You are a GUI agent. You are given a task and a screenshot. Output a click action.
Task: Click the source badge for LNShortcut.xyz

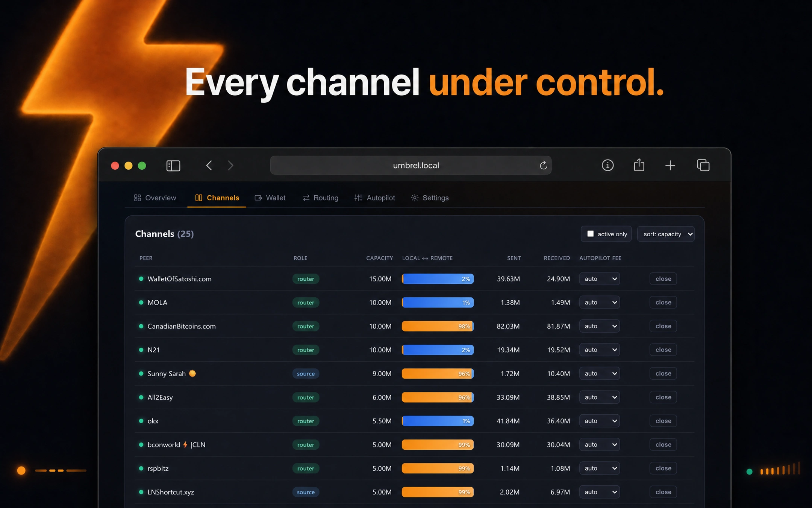click(x=306, y=492)
